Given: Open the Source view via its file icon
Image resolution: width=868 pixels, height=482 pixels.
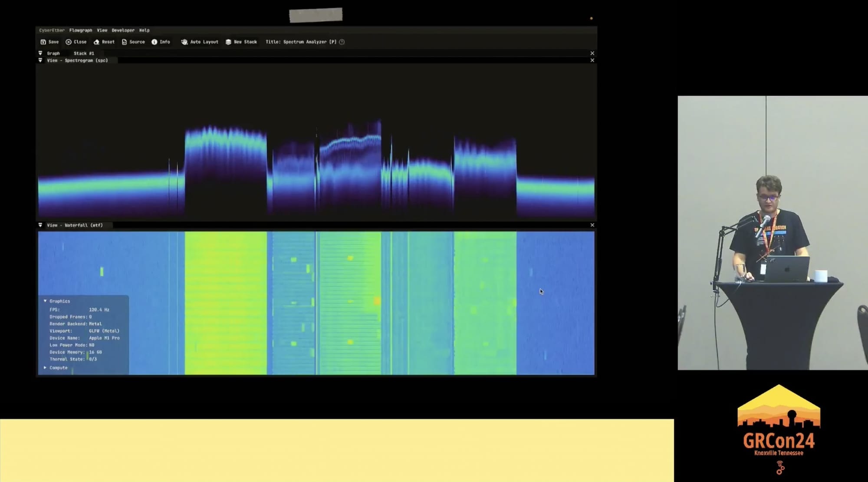Looking at the screenshot, I should (x=124, y=42).
